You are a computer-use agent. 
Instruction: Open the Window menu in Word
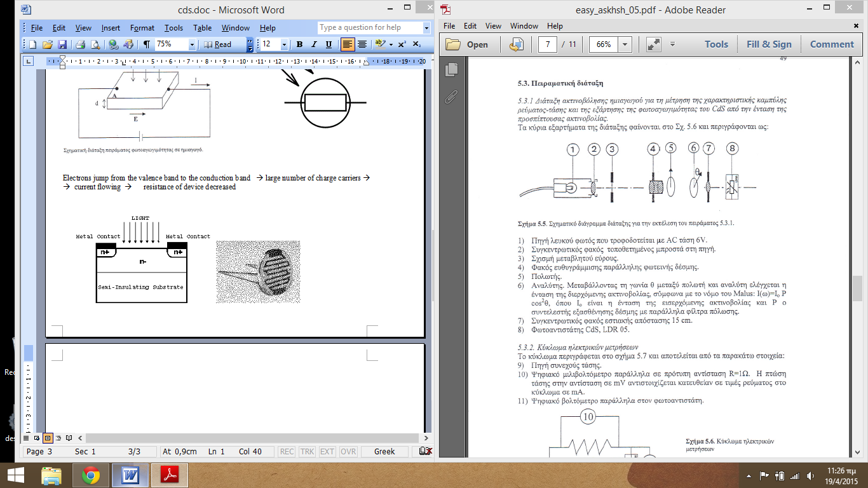[236, 28]
